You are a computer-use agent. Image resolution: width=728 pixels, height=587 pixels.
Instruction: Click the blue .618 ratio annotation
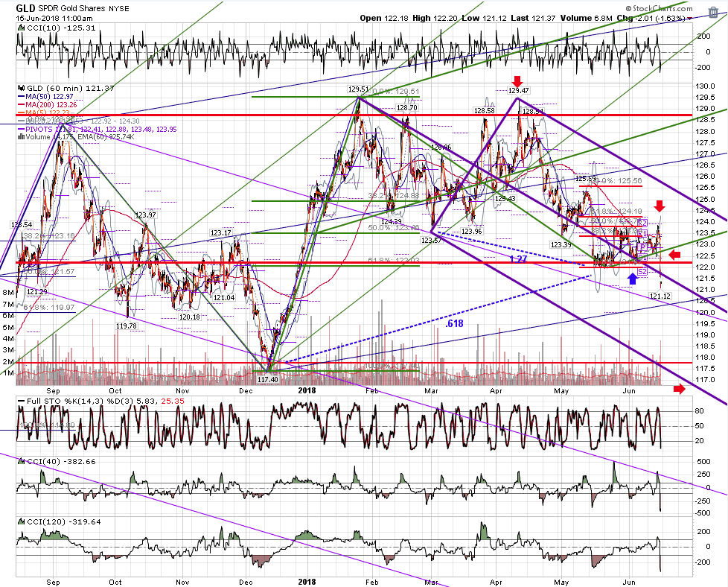[454, 324]
